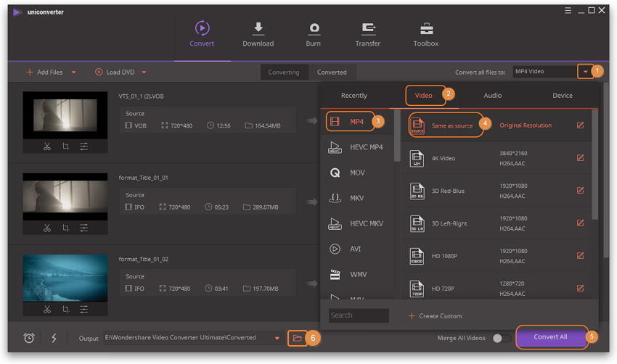Screen dimensions: 617x364
Task: Select the Recently format tab
Action: click(x=354, y=96)
